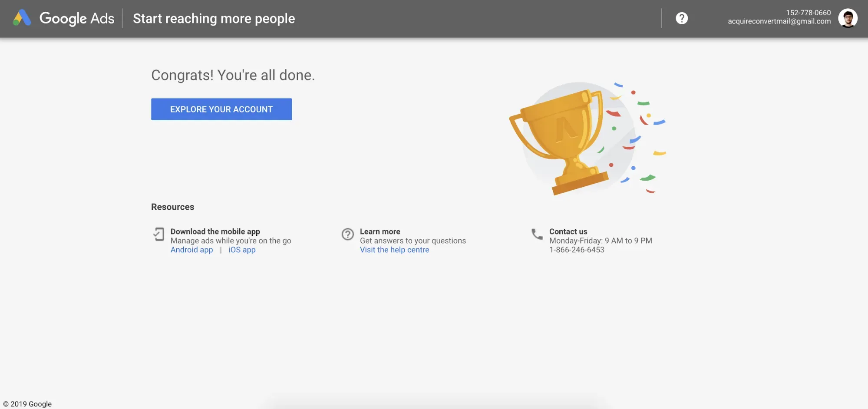Click the mobile device icon under Resources

pos(158,234)
